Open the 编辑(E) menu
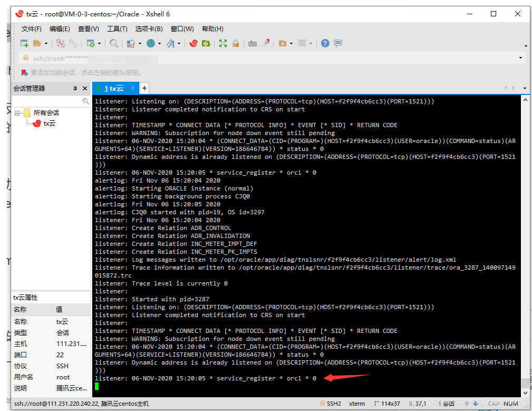This screenshot has height=411, width=532. coord(60,29)
